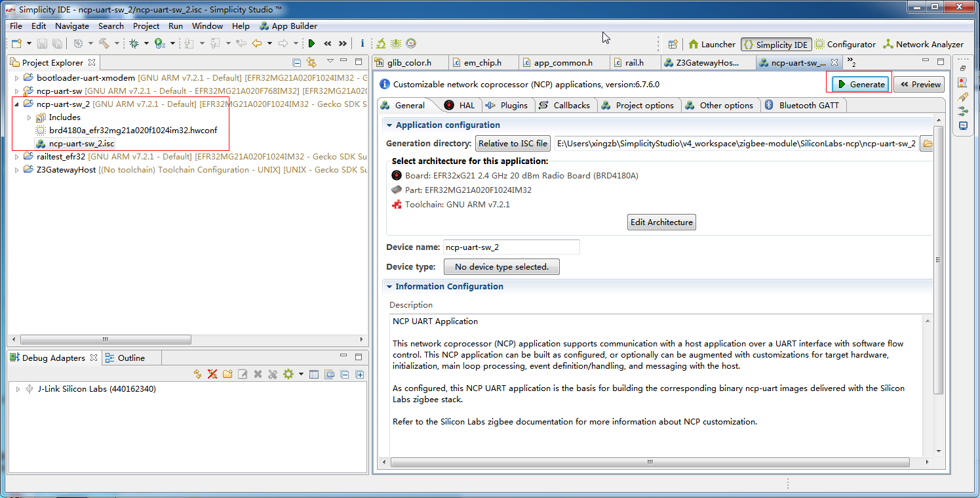Close the Project Explorer view tab

click(x=92, y=62)
